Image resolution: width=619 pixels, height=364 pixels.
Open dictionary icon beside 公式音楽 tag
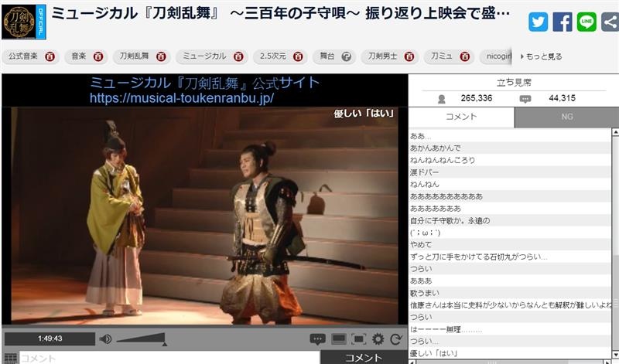click(x=50, y=56)
